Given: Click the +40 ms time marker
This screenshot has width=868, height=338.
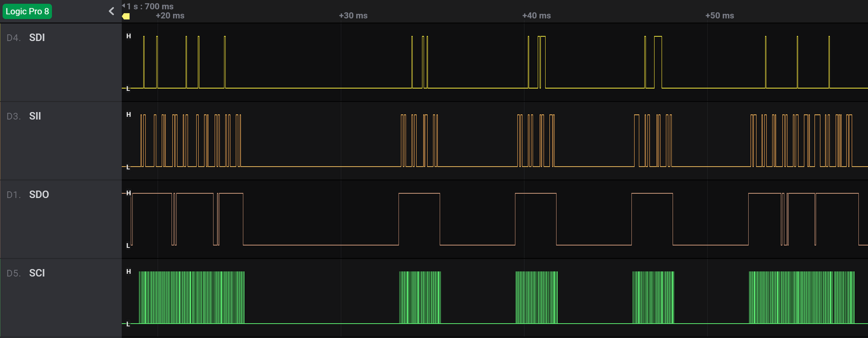Looking at the screenshot, I should click(536, 16).
